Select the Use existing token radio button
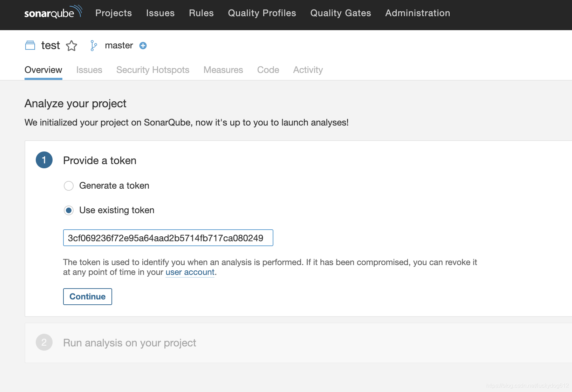This screenshot has height=392, width=572. (x=69, y=210)
